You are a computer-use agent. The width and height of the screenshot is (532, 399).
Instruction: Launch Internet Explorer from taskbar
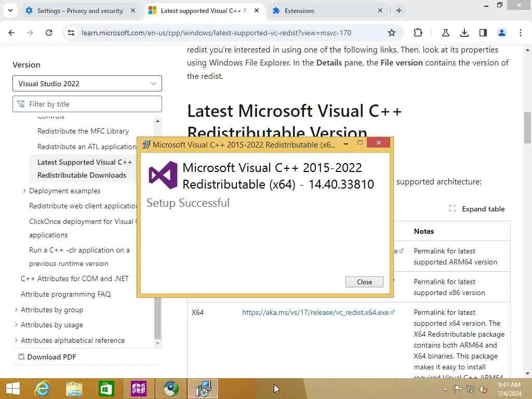42,389
